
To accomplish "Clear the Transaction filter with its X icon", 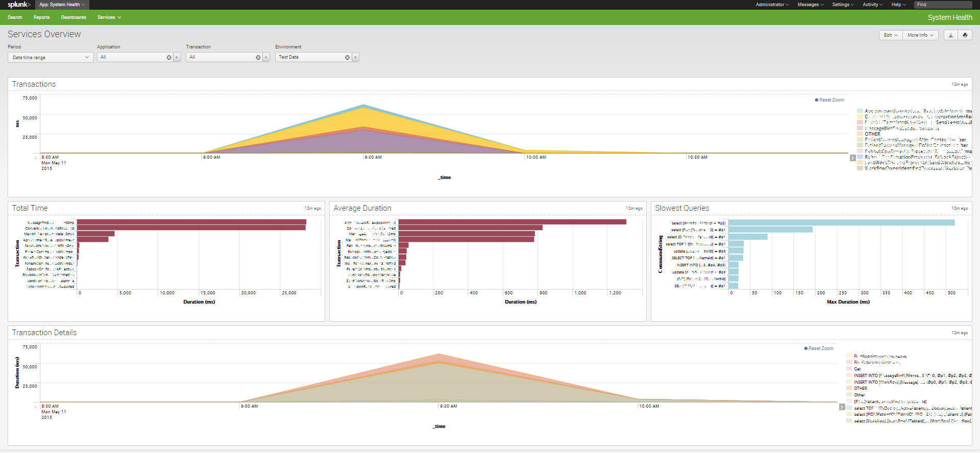I will pyautogui.click(x=258, y=58).
